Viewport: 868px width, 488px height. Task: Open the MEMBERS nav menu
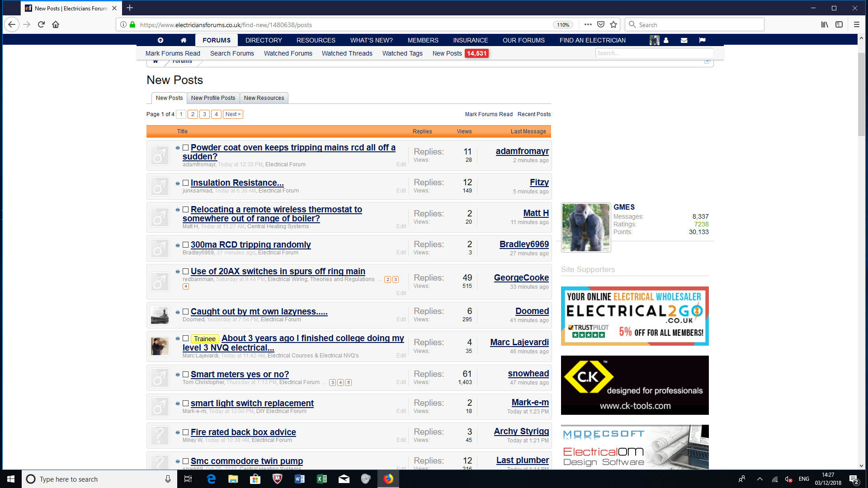tap(423, 40)
